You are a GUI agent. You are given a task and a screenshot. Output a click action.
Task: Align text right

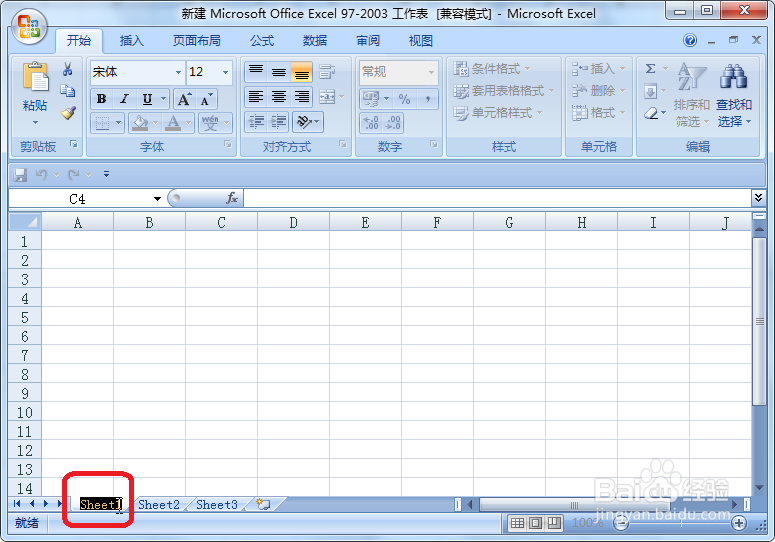pos(301,97)
